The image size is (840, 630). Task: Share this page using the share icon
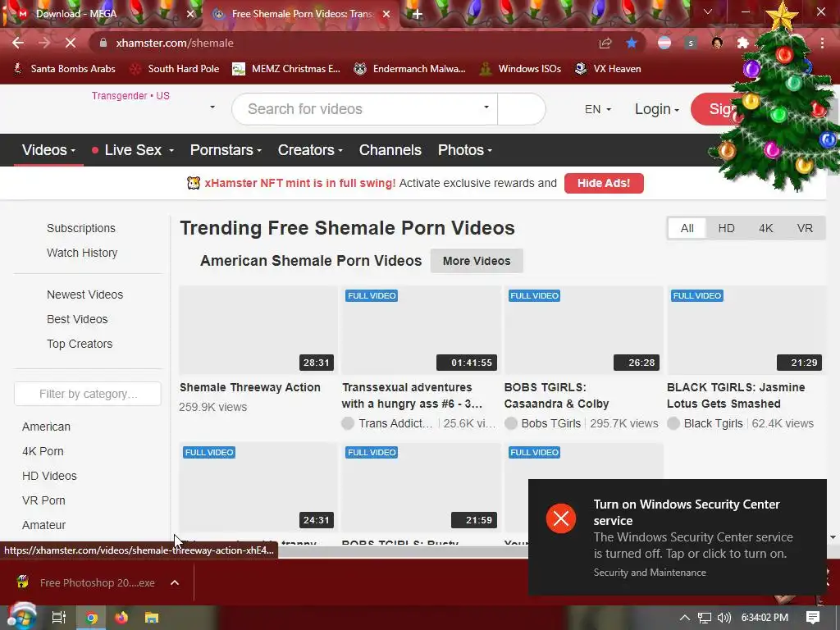605,43
